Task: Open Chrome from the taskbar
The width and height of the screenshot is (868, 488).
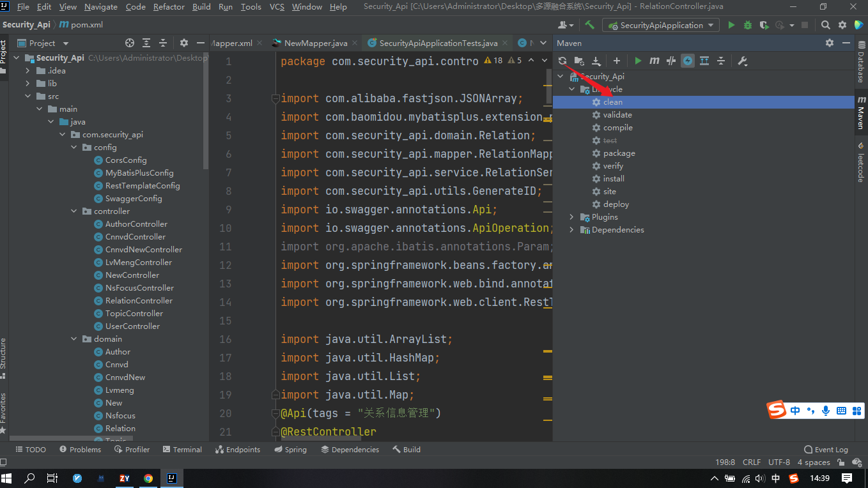Action: [148, 478]
